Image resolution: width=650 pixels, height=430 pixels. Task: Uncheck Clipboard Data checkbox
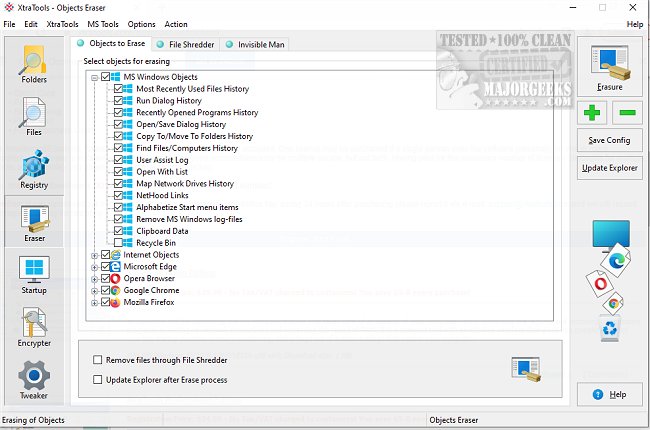[118, 231]
